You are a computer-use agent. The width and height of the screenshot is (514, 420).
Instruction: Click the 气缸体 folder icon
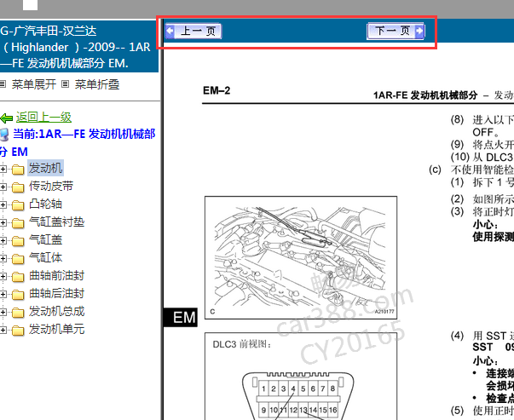18,259
